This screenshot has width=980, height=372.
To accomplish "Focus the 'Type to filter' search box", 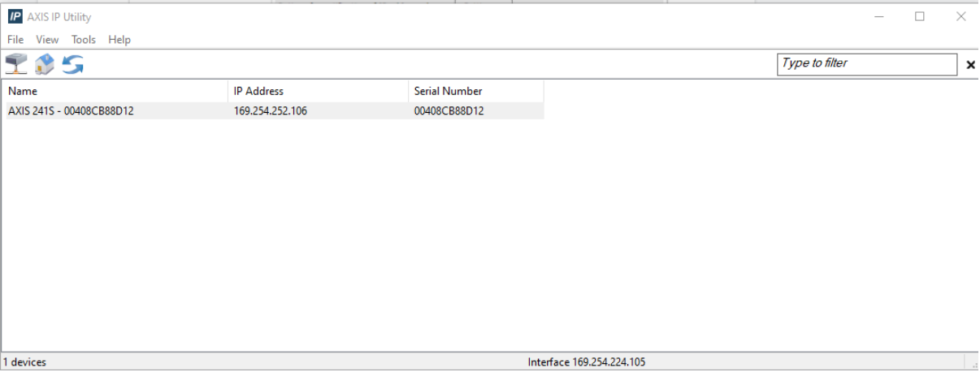I will point(866,64).
